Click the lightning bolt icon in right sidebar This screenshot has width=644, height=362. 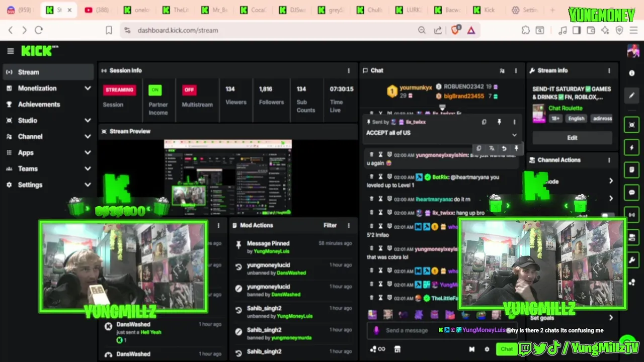[x=632, y=148]
